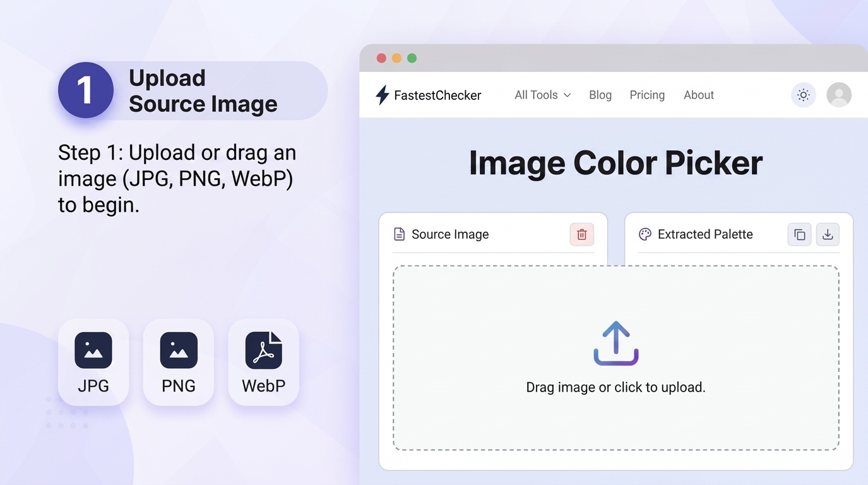Download the extracted palette
The width and height of the screenshot is (868, 485).
(x=828, y=234)
